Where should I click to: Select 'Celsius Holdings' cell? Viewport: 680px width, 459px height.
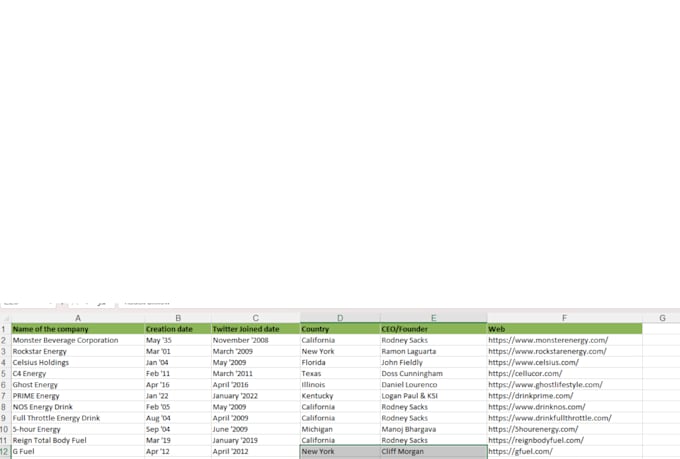point(78,362)
